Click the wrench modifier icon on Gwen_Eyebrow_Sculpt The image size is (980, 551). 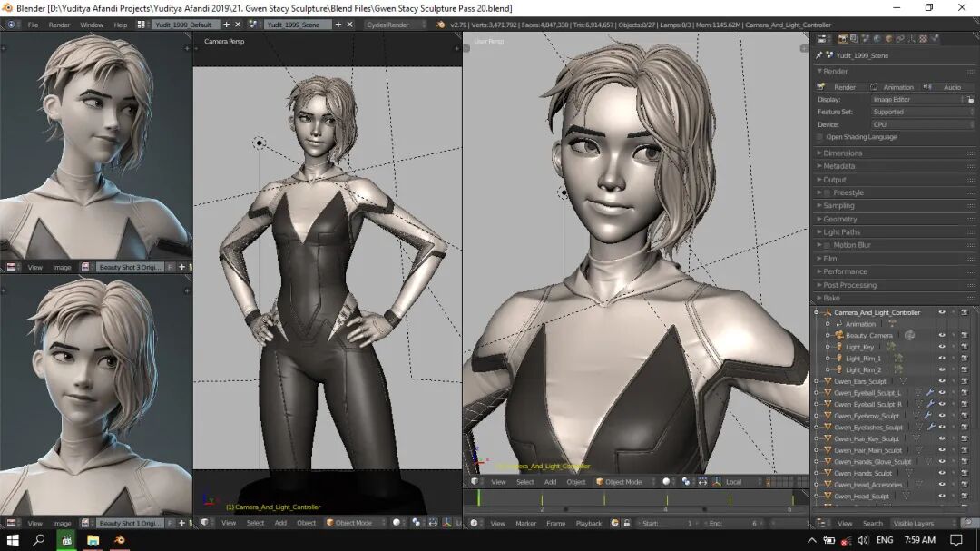tap(927, 416)
